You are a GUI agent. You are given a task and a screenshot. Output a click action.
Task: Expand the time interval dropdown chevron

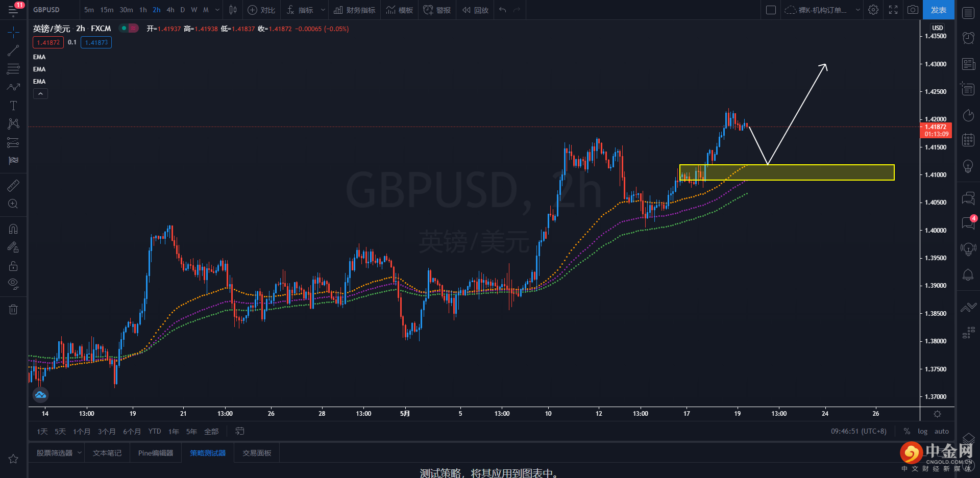coord(217,10)
